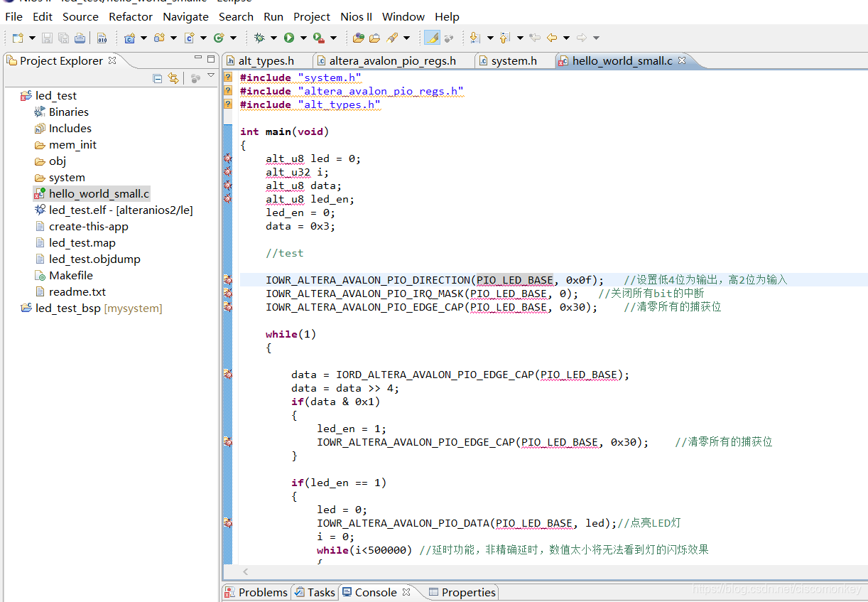Open the Window menu

tap(405, 16)
